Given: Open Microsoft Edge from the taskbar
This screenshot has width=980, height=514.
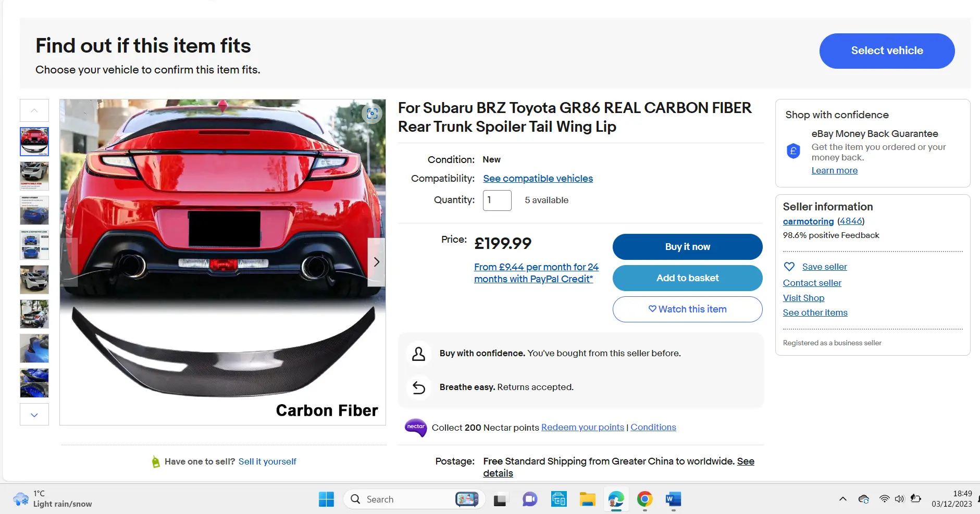Looking at the screenshot, I should pyautogui.click(x=616, y=499).
